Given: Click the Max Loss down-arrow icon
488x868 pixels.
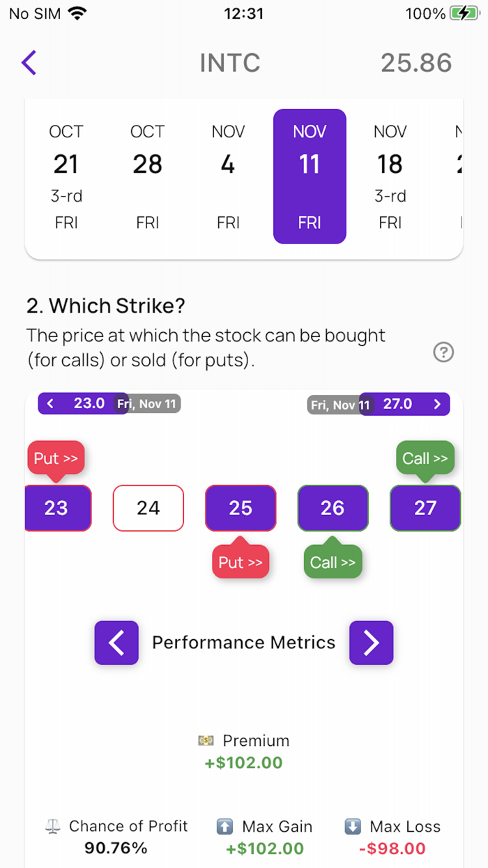Looking at the screenshot, I should click(x=354, y=826).
